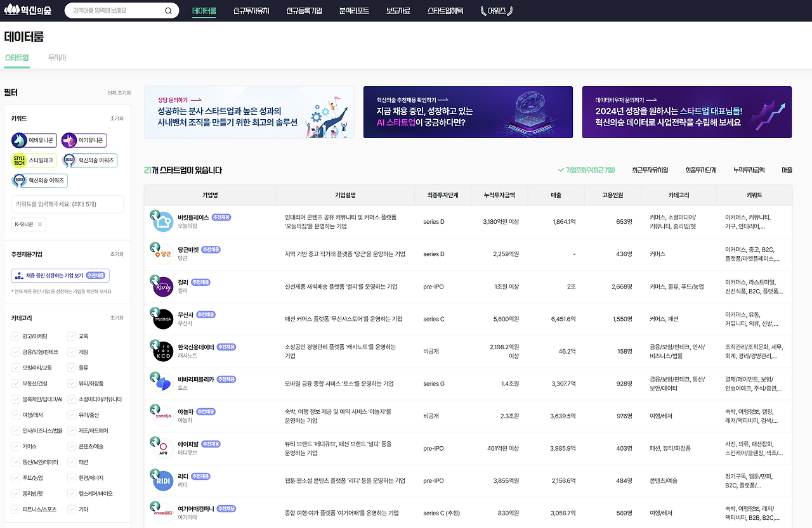Select the 예비유니콘 keyword badge

tap(34, 140)
